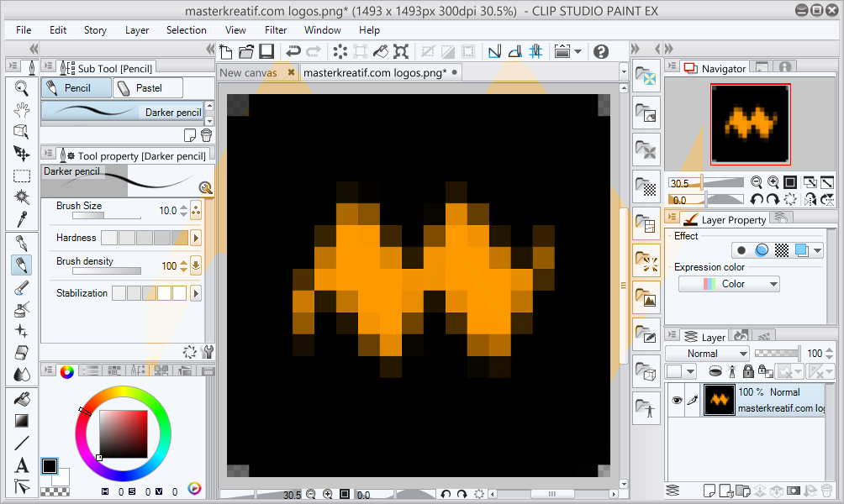844x504 pixels.
Task: Open the Filter menu
Action: tap(276, 30)
